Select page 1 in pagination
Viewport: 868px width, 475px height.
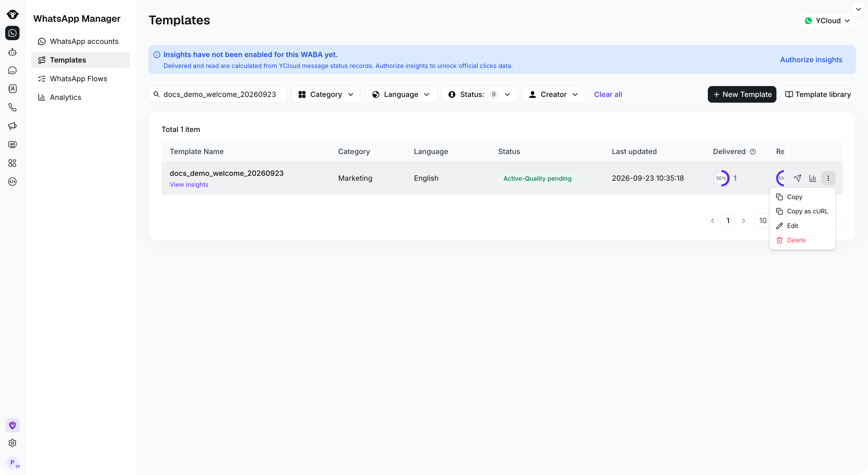(728, 221)
